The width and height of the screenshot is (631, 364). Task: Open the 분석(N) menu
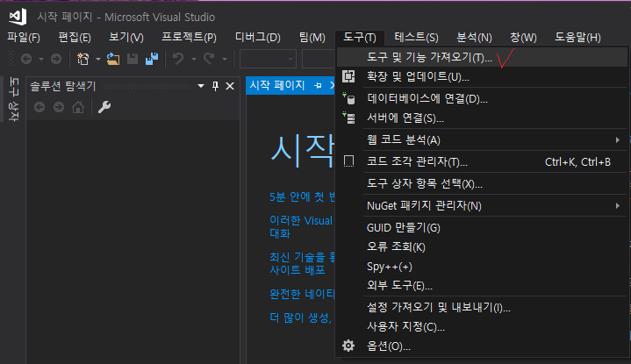[x=474, y=38]
